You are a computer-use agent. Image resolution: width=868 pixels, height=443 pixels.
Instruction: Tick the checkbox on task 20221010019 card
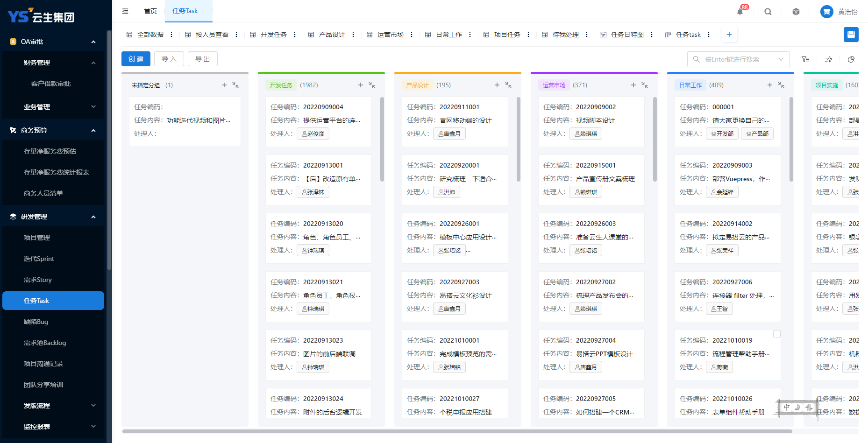pyautogui.click(x=777, y=334)
